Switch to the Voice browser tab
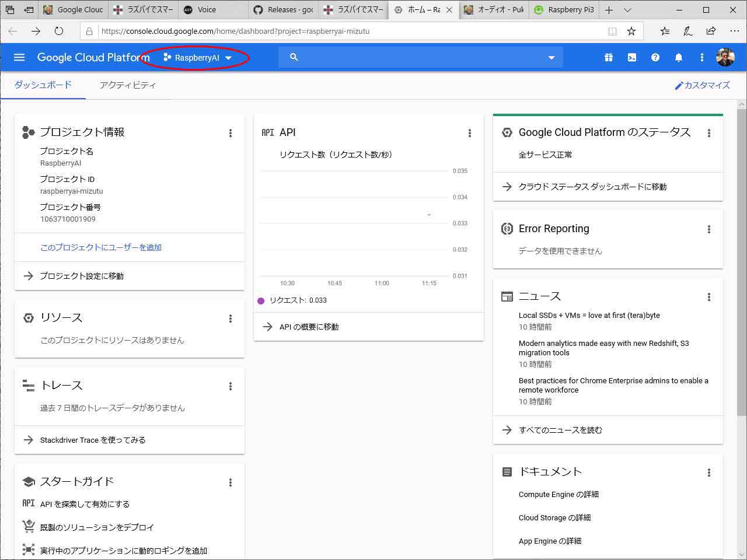The width and height of the screenshot is (747, 560). point(213,10)
